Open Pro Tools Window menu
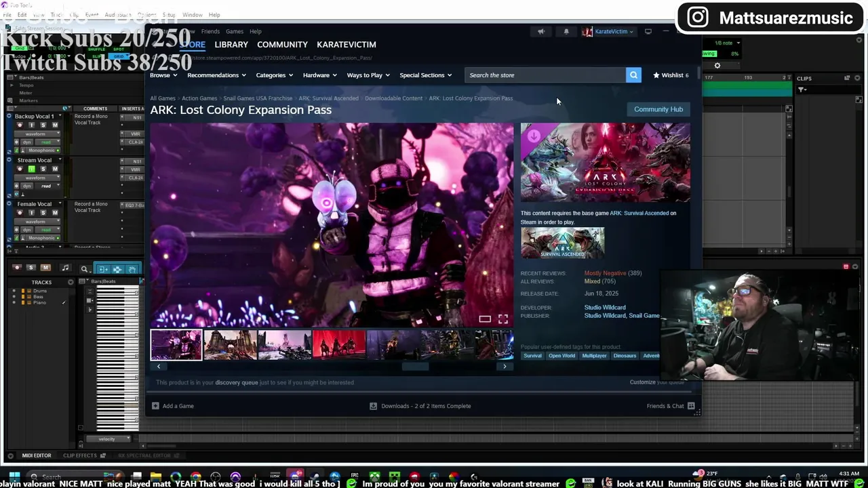 click(193, 14)
